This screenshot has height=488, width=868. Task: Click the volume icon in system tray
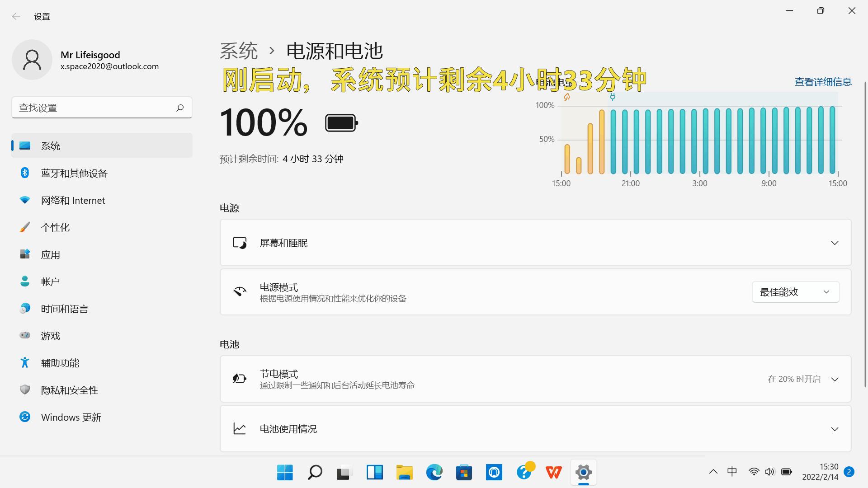(x=770, y=471)
